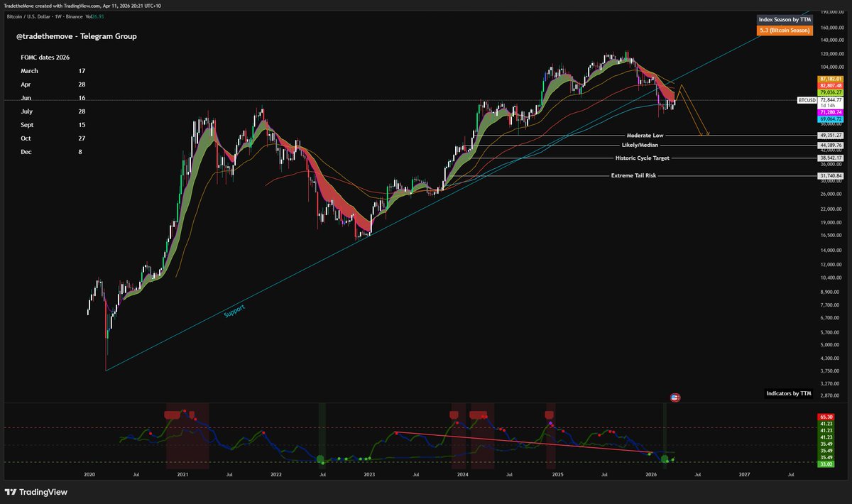Click the 10,400.00 price axis label
The width and height of the screenshot is (852, 504).
coord(832,278)
